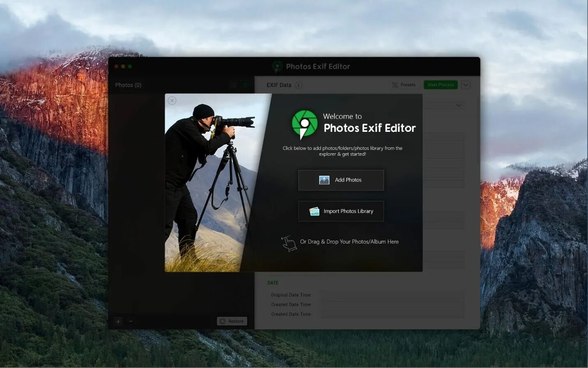Viewport: 588px width, 368px height.
Task: Click the Import Photos Library button
Action: click(x=341, y=211)
